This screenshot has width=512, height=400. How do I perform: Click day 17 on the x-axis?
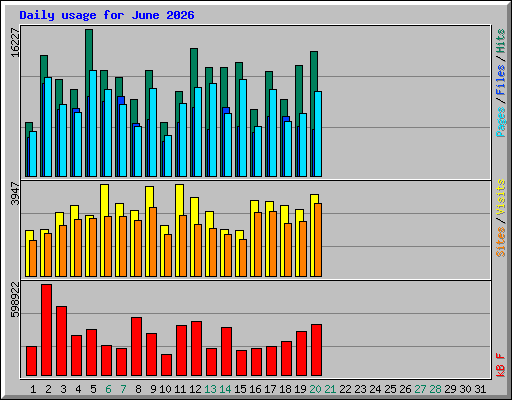[x=270, y=389]
